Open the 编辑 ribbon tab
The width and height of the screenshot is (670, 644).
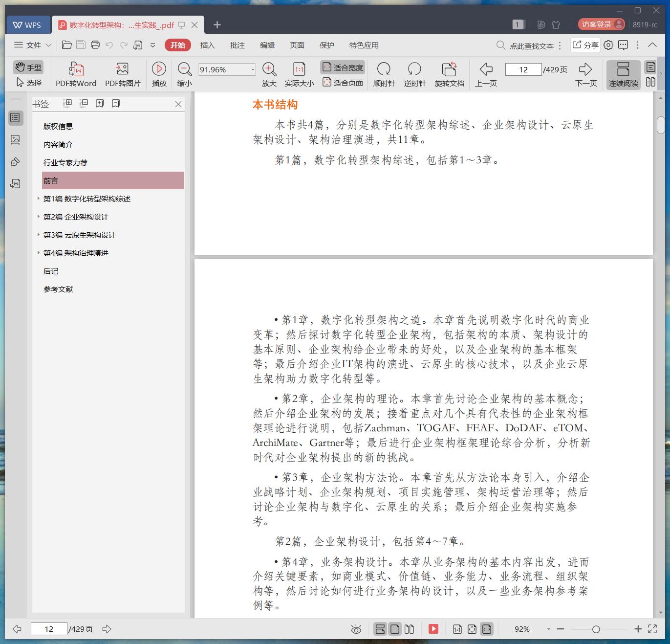click(x=267, y=45)
